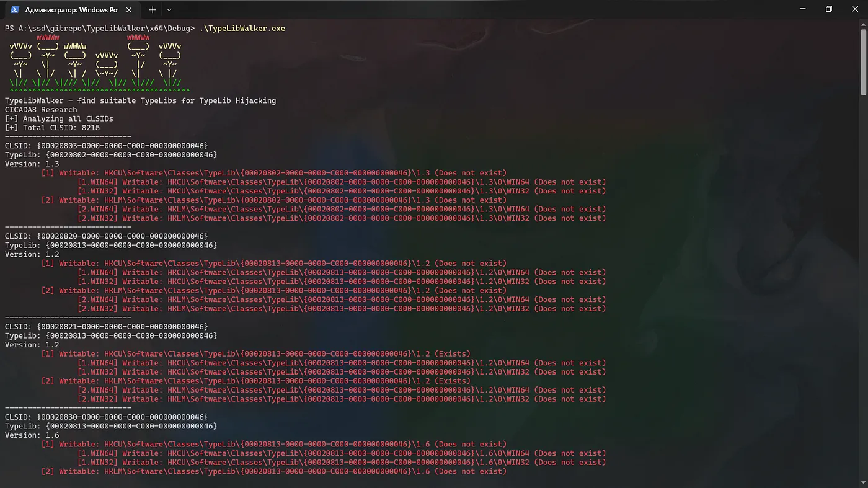Restore down the terminal window
Screen dimensions: 868x488
(829, 9)
